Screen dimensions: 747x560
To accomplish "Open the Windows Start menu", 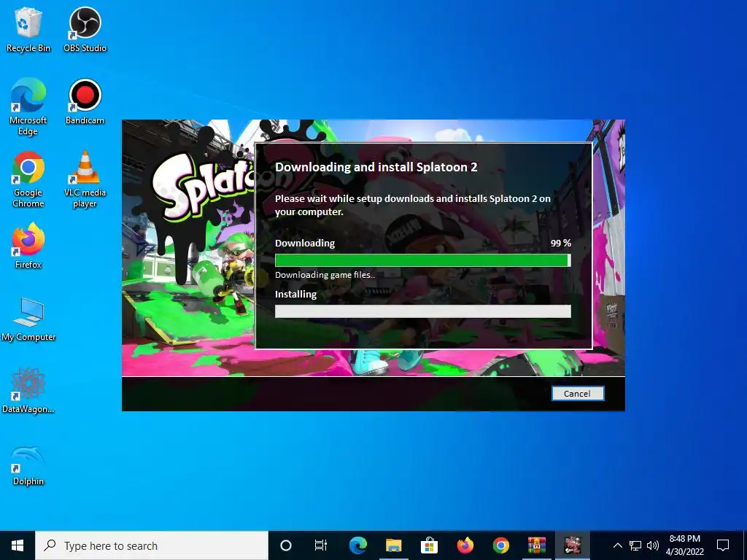I will [18, 545].
